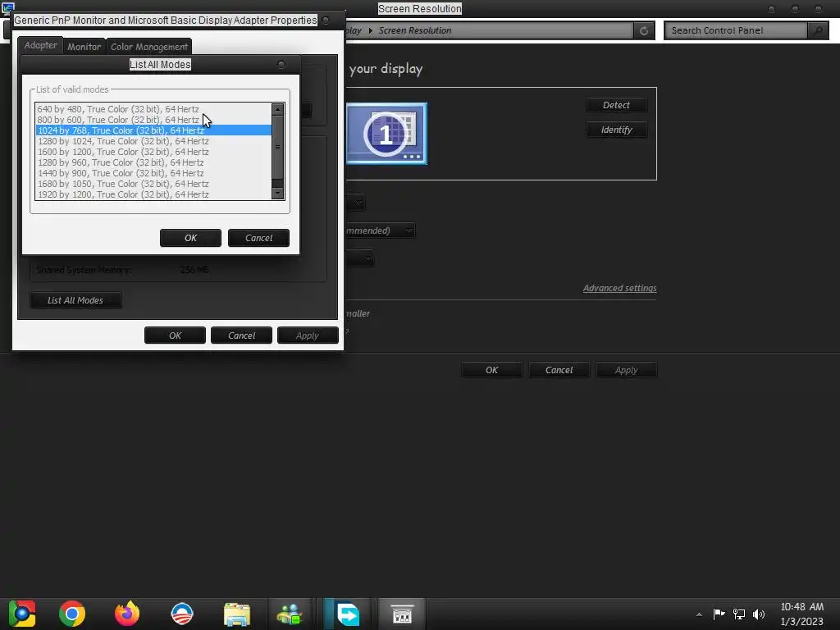
Task: Switch to the Adapter tab
Action: [40, 46]
